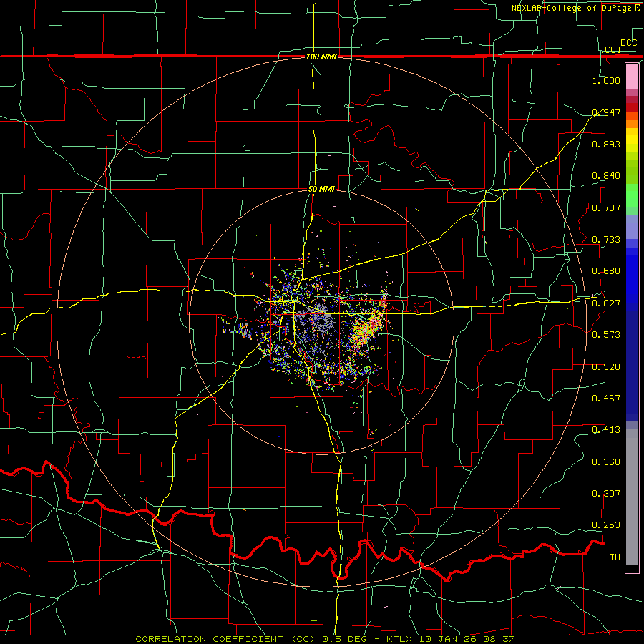Click the DCC label above the scale
Image resolution: width=644 pixels, height=644 pixels.
[628, 43]
